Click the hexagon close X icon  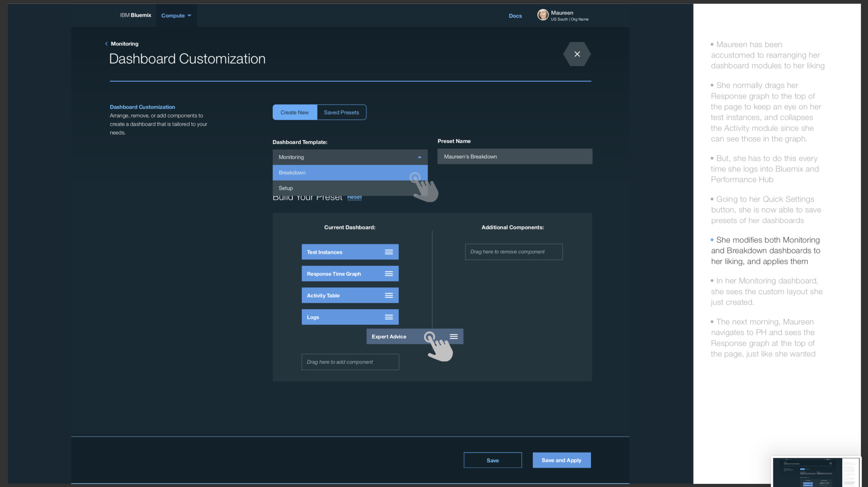coord(577,54)
